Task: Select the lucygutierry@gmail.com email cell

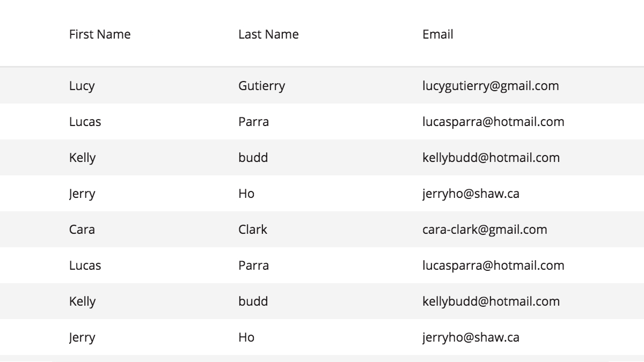Action: pos(491,86)
